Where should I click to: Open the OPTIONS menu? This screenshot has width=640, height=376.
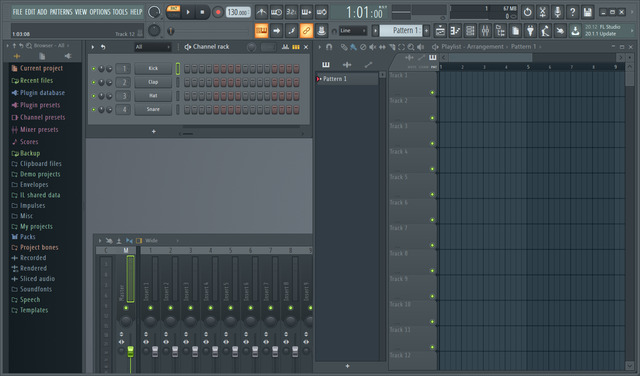[100, 12]
